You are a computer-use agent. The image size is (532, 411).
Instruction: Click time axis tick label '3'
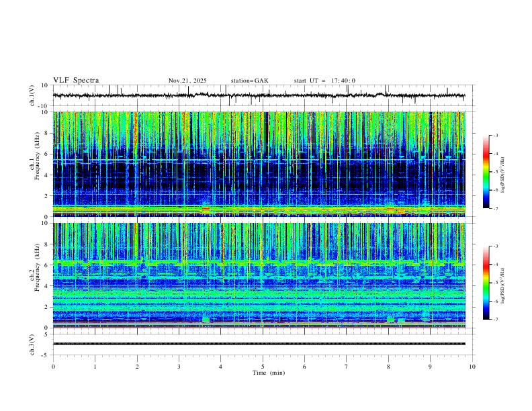pyautogui.click(x=179, y=367)
